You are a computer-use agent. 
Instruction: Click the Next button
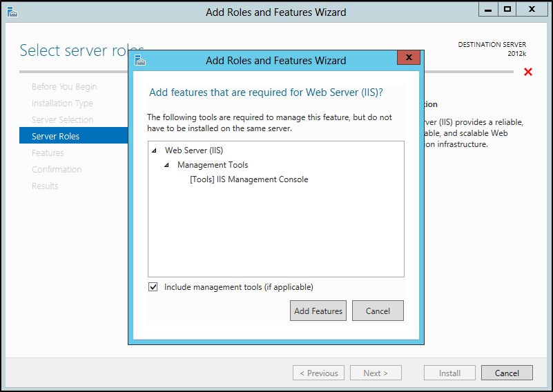click(x=376, y=373)
